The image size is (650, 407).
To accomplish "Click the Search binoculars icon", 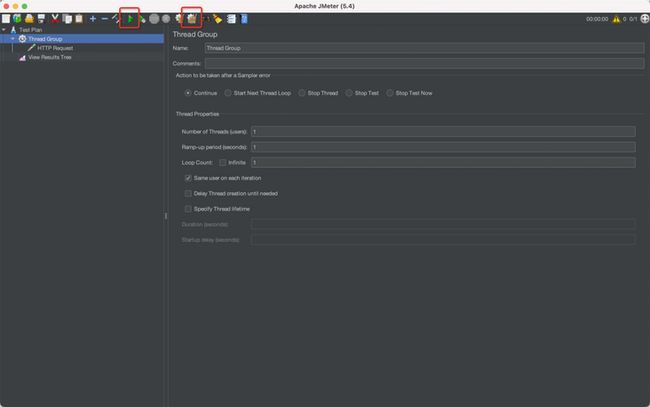I will tap(206, 19).
